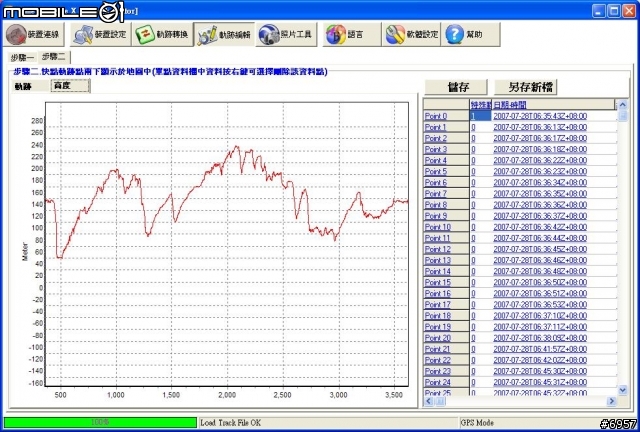Select the Point 3 row header
This screenshot has height=432, width=640.
(446, 149)
